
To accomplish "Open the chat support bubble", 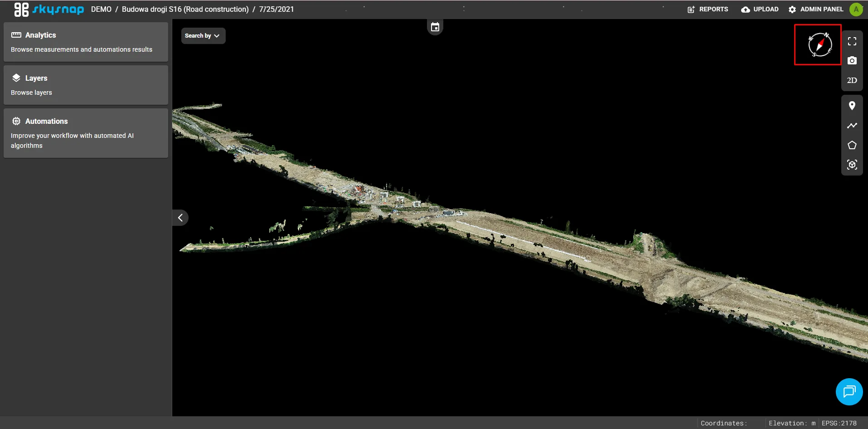I will pyautogui.click(x=849, y=391).
